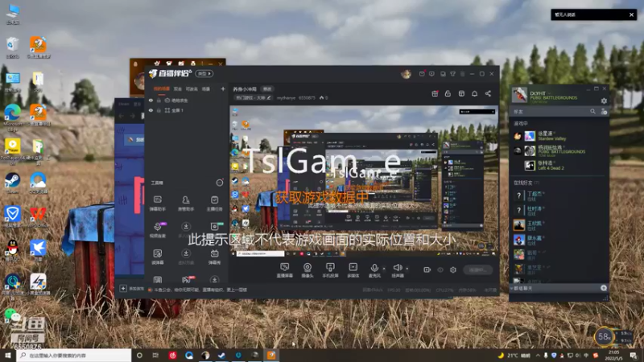Open the status dropdown beside DoYHT name
The image size is (644, 362).
click(x=549, y=93)
